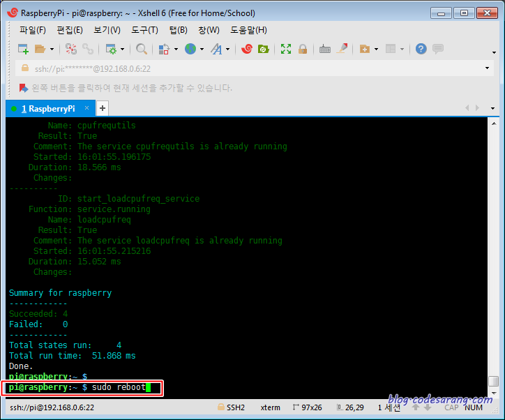Close the RaspberryPi tab
The image size is (505, 420).
point(86,108)
